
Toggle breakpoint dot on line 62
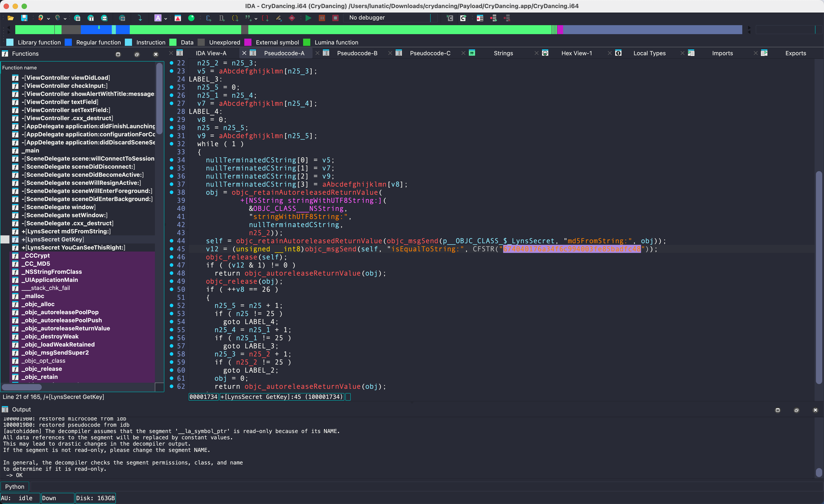click(x=172, y=386)
